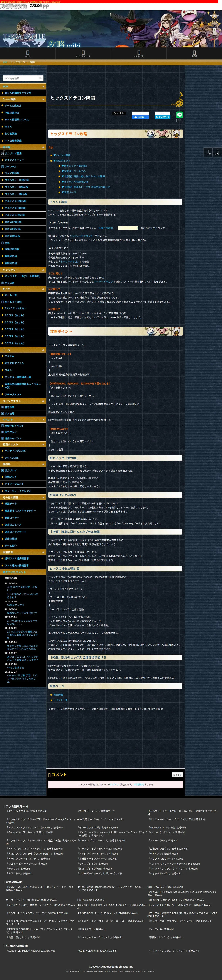This screenshot has width=222, height=980.
Task: Open the floating メニュー button
Action: (4, 152)
